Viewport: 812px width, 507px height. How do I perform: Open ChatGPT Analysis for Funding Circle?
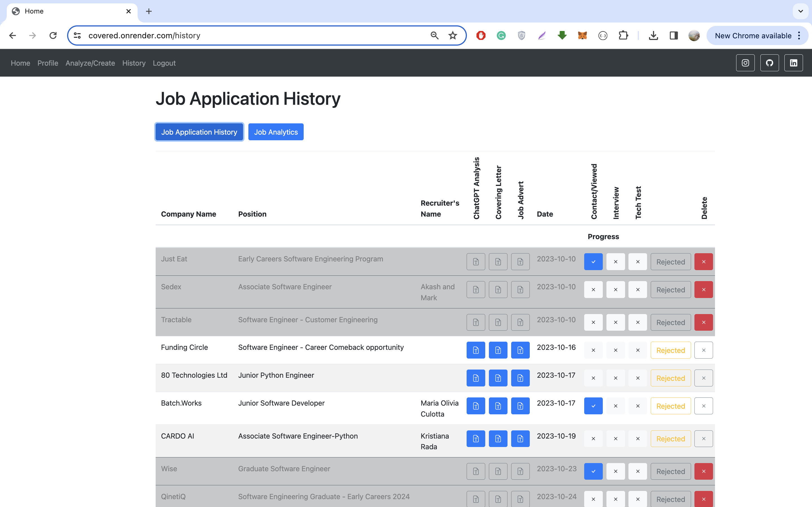click(475, 350)
